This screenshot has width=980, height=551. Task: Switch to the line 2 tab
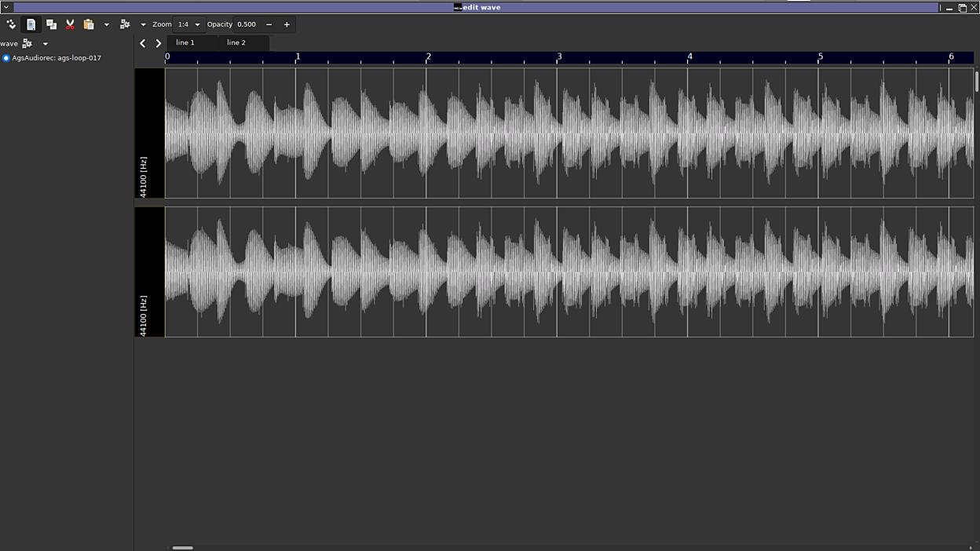[x=236, y=42]
